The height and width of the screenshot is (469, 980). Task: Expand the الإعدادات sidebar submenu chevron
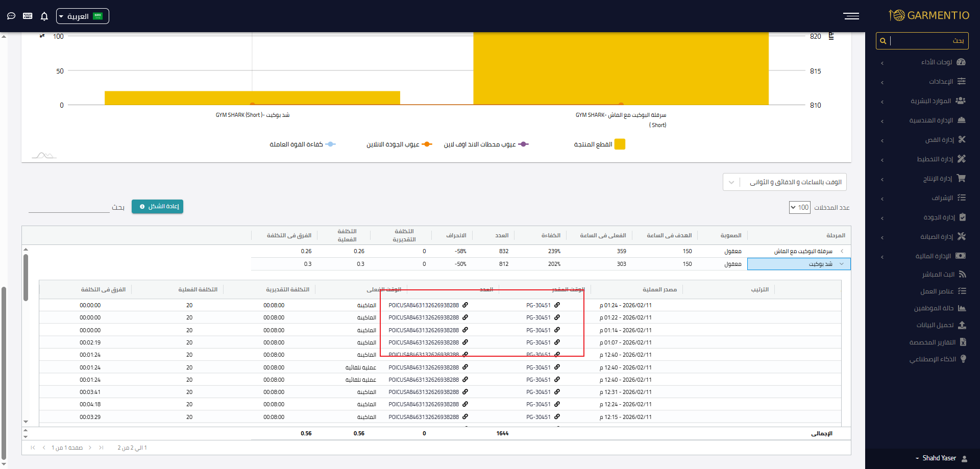coord(882,82)
